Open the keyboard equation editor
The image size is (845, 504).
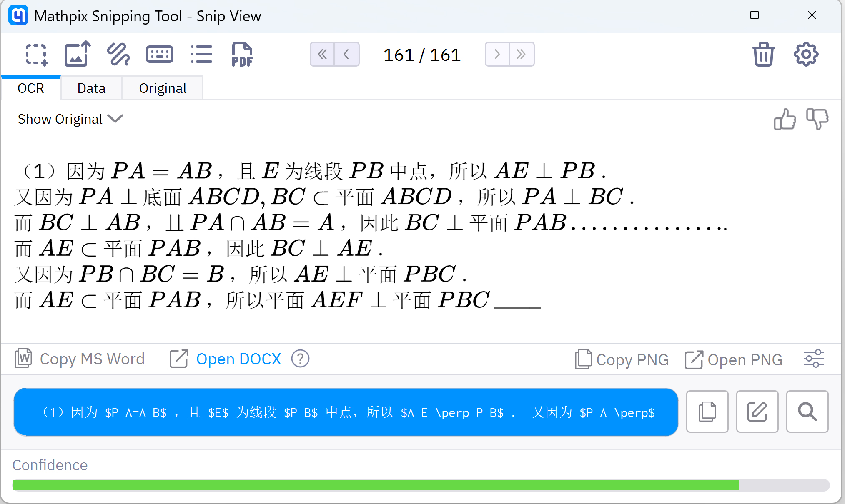point(160,55)
